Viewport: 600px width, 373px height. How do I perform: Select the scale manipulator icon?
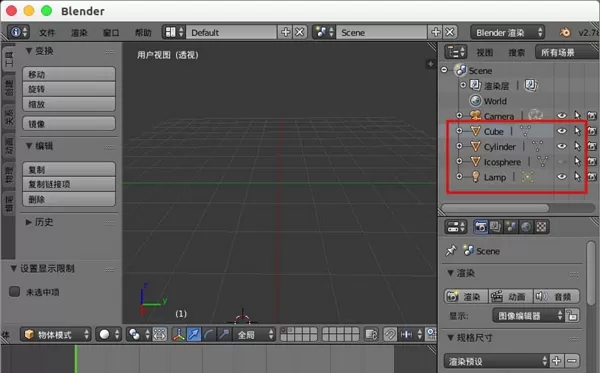224,334
